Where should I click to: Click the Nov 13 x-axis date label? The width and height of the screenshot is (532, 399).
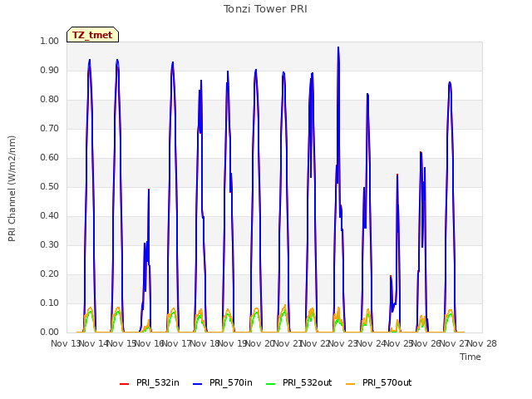click(x=65, y=343)
